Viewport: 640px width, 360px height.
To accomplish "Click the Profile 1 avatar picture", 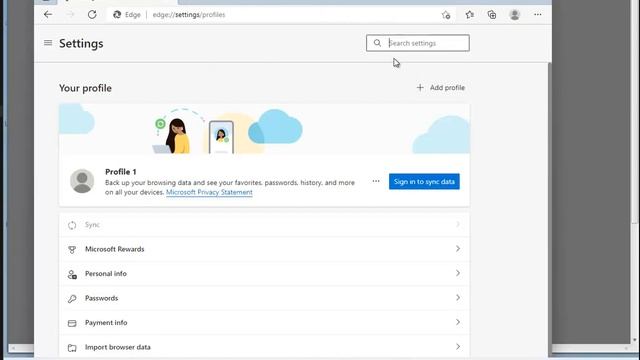I will click(82, 181).
